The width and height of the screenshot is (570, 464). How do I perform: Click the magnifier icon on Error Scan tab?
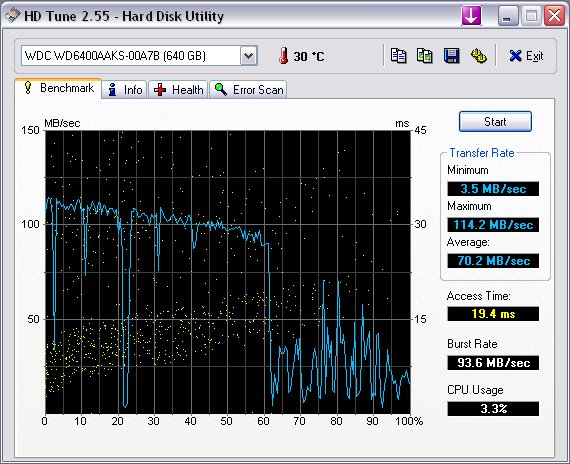pos(221,89)
